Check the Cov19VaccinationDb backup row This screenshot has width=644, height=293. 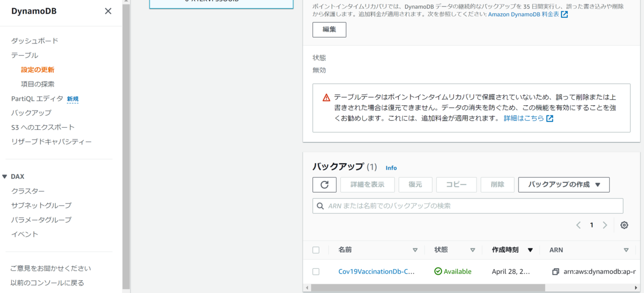[x=316, y=272]
